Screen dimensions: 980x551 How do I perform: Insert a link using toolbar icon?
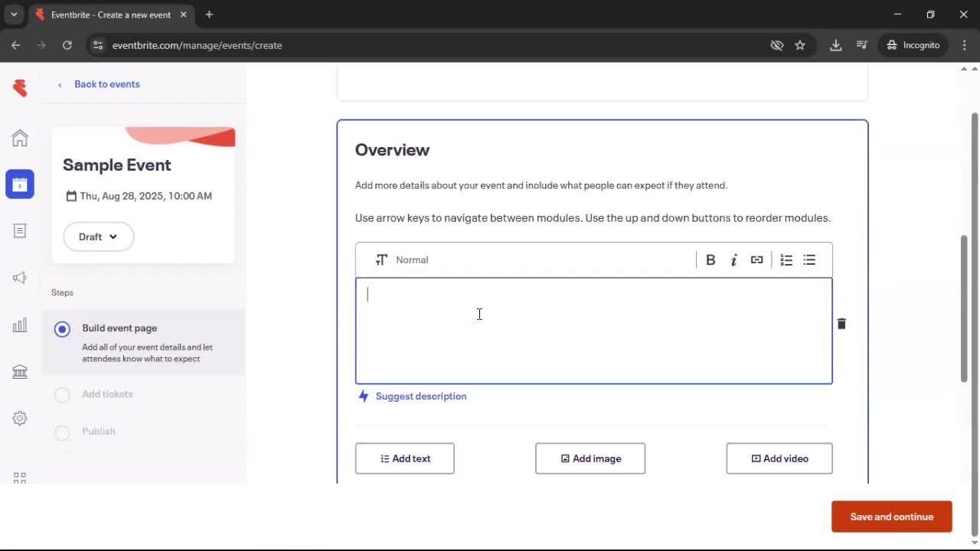click(756, 260)
